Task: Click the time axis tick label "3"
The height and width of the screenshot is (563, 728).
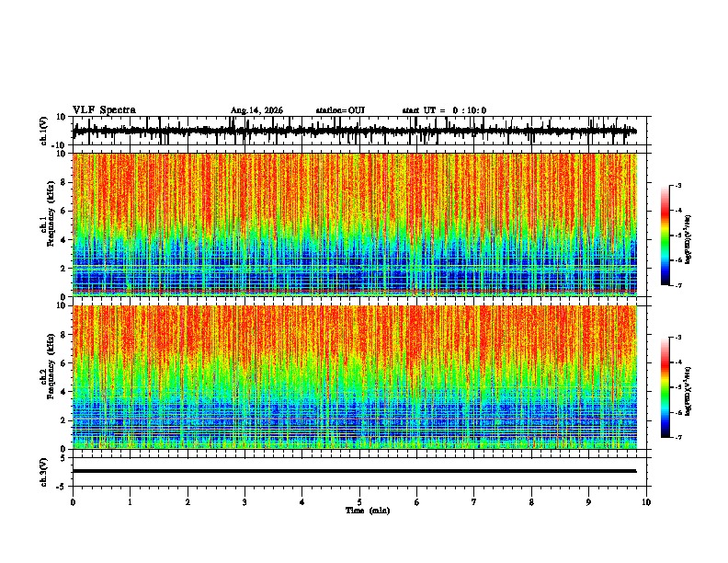Action: pos(245,502)
